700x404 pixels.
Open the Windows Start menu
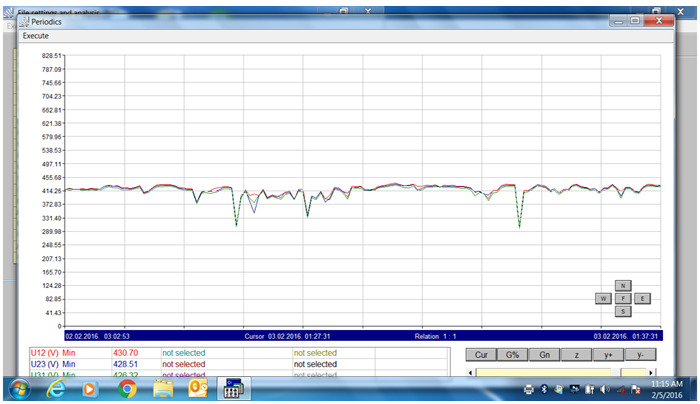[x=19, y=390]
